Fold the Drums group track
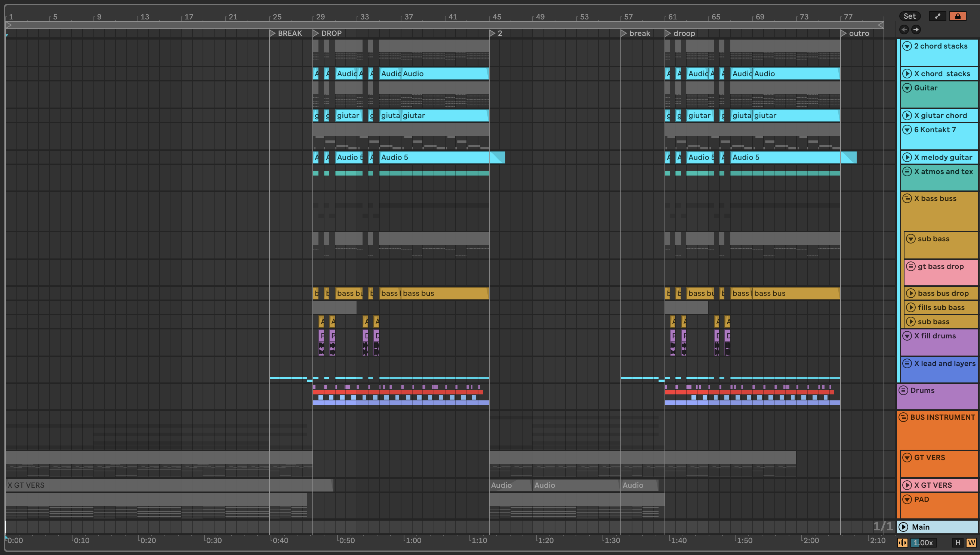The height and width of the screenshot is (555, 980). point(903,390)
